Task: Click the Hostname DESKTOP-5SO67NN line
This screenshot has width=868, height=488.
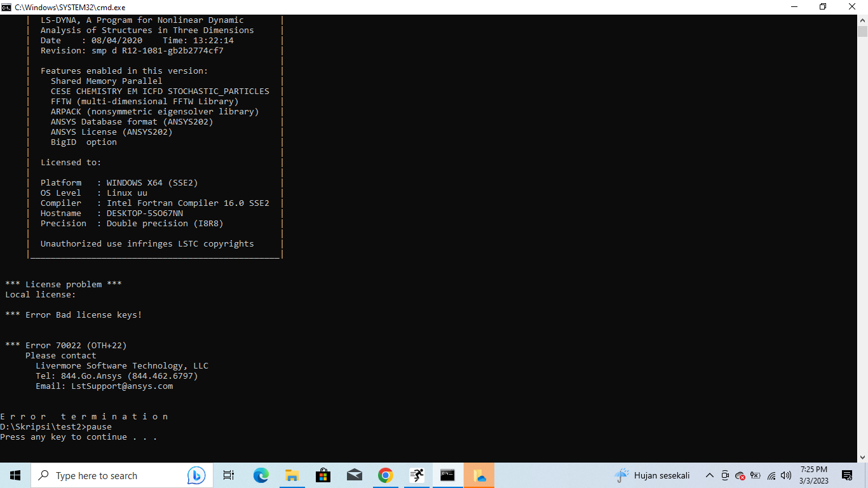Action: pyautogui.click(x=112, y=213)
